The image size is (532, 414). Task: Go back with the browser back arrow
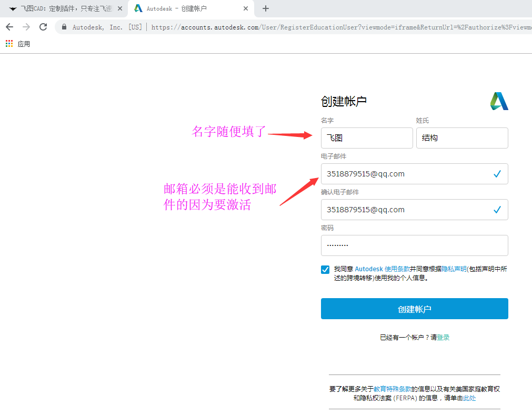(9, 27)
